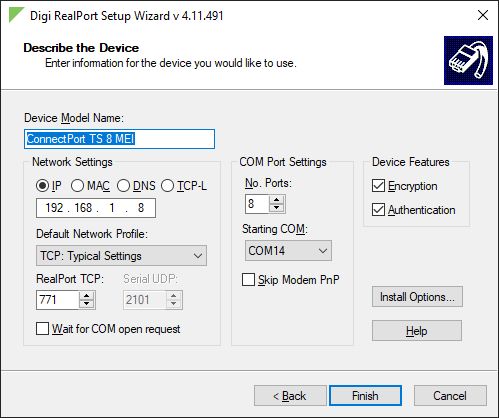Decrement RealPort TCP port spinner down
The width and height of the screenshot is (499, 418).
pyautogui.click(x=87, y=303)
